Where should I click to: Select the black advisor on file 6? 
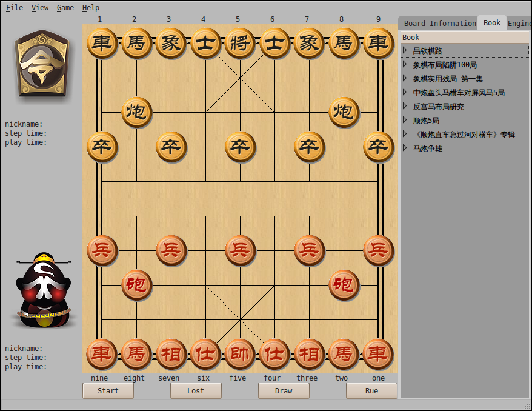(275, 43)
